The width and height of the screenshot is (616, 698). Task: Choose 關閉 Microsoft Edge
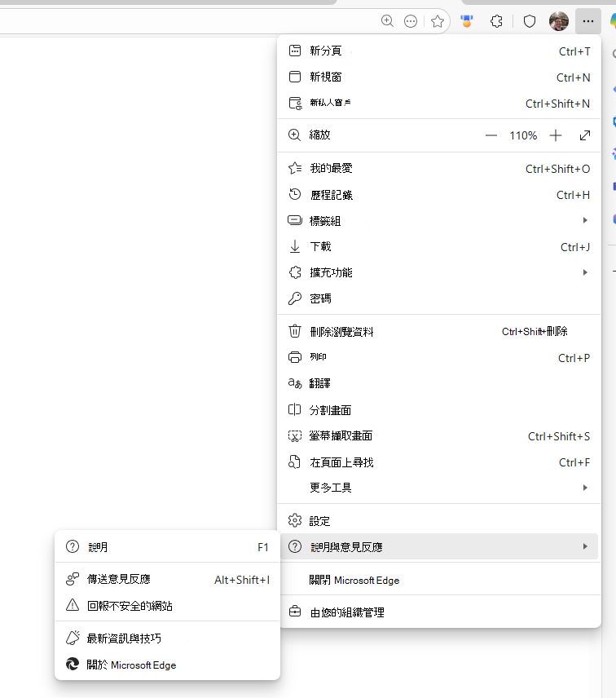[439, 580]
